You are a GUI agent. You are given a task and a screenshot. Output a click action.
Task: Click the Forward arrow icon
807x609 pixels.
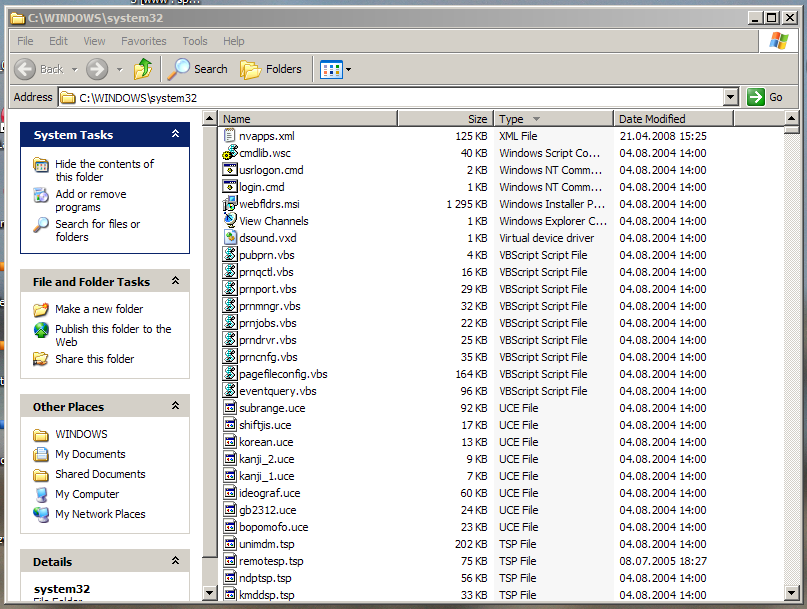[x=97, y=69]
